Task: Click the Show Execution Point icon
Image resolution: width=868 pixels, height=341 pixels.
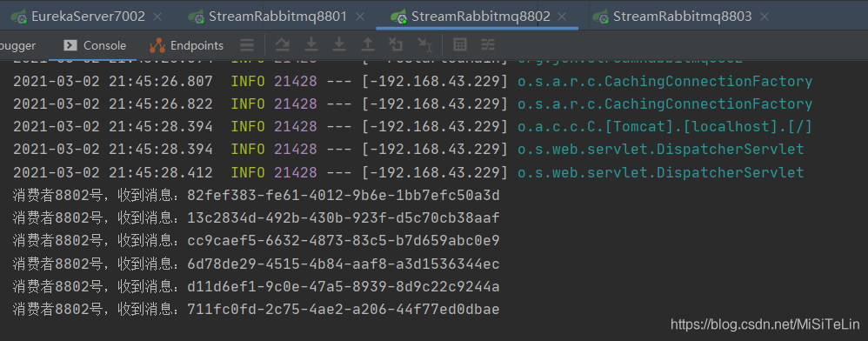Action: pos(283,45)
